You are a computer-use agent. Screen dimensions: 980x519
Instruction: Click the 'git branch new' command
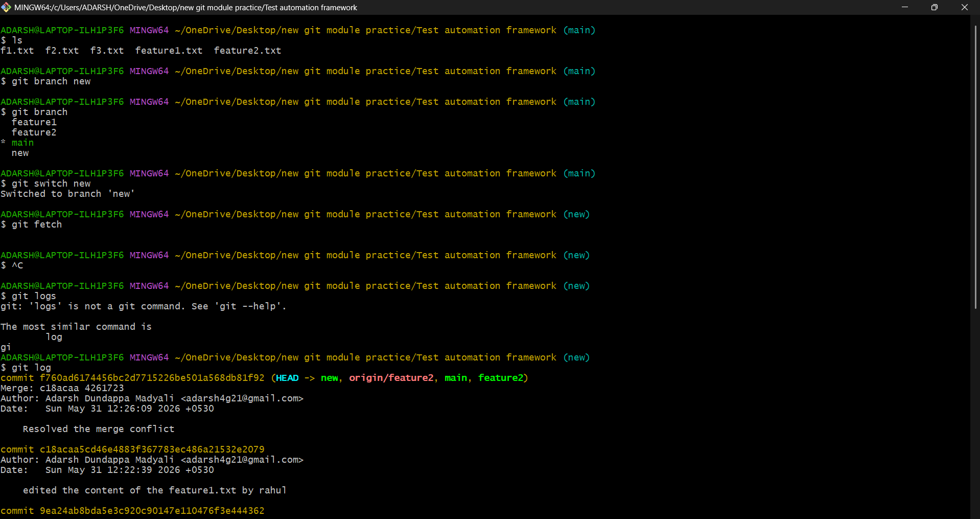tap(51, 81)
